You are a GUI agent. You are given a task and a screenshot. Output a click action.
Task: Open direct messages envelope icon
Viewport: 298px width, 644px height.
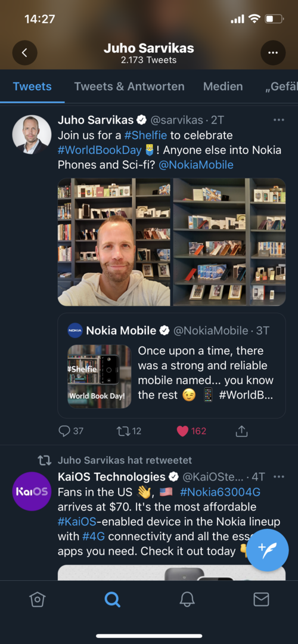click(261, 600)
